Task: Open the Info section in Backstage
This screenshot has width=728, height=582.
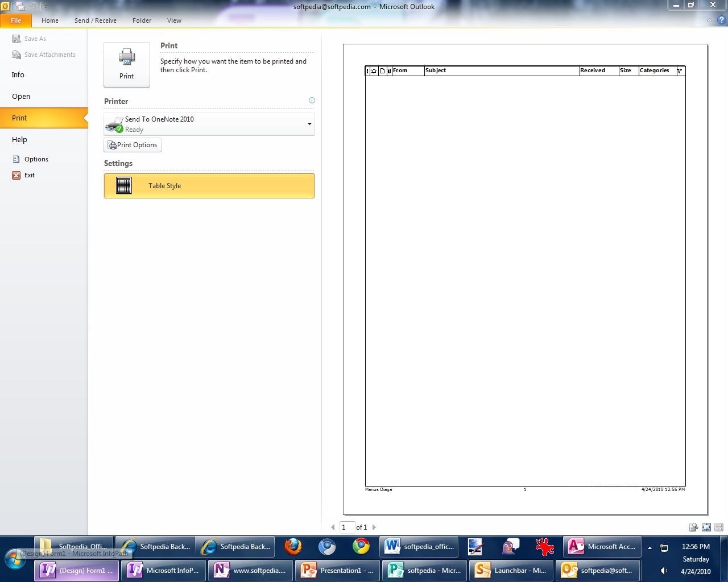Action: pyautogui.click(x=18, y=74)
